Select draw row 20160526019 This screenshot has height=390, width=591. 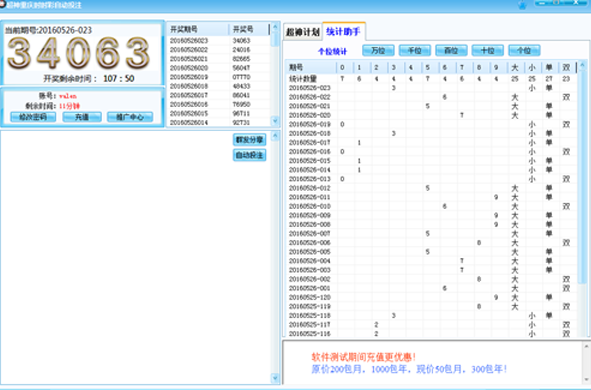pos(219,77)
